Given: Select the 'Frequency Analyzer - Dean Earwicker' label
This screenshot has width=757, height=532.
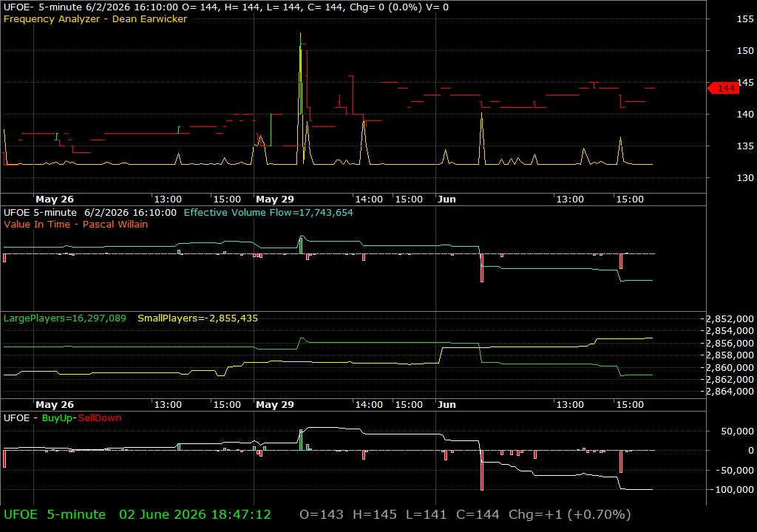Looking at the screenshot, I should click(x=95, y=19).
